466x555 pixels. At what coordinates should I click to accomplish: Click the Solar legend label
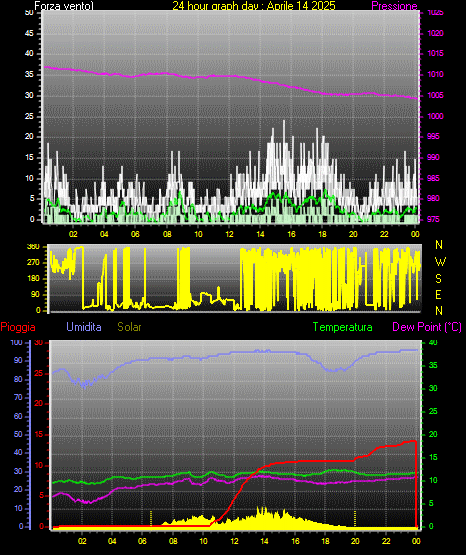point(130,327)
